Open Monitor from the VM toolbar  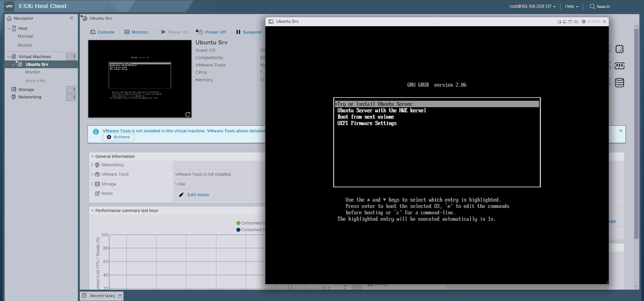point(136,32)
